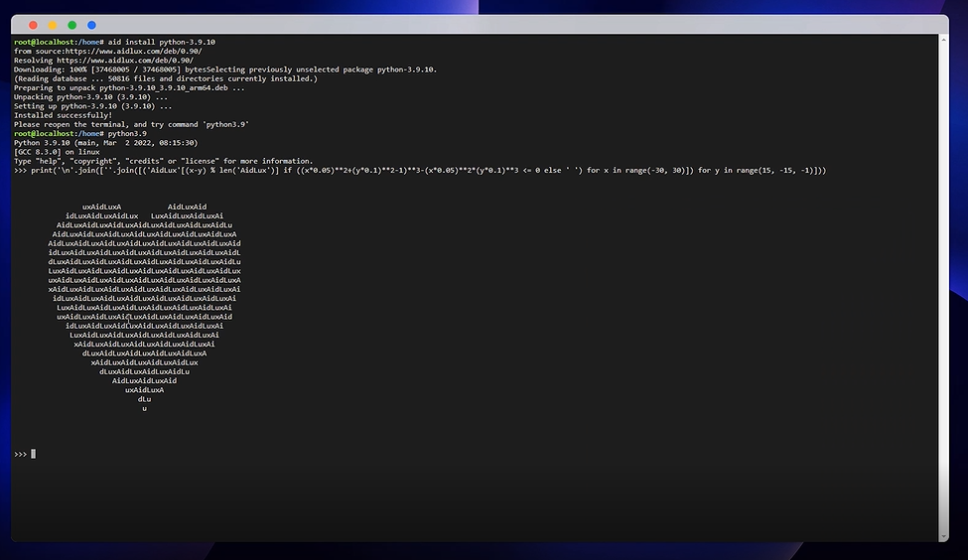Click the 'Unpacking python-3.9.10' line
The width and height of the screenshot is (968, 560).
coord(90,97)
